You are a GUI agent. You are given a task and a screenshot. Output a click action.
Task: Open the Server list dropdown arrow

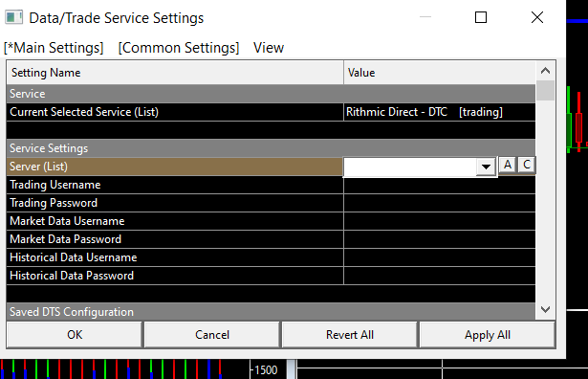[x=486, y=167]
